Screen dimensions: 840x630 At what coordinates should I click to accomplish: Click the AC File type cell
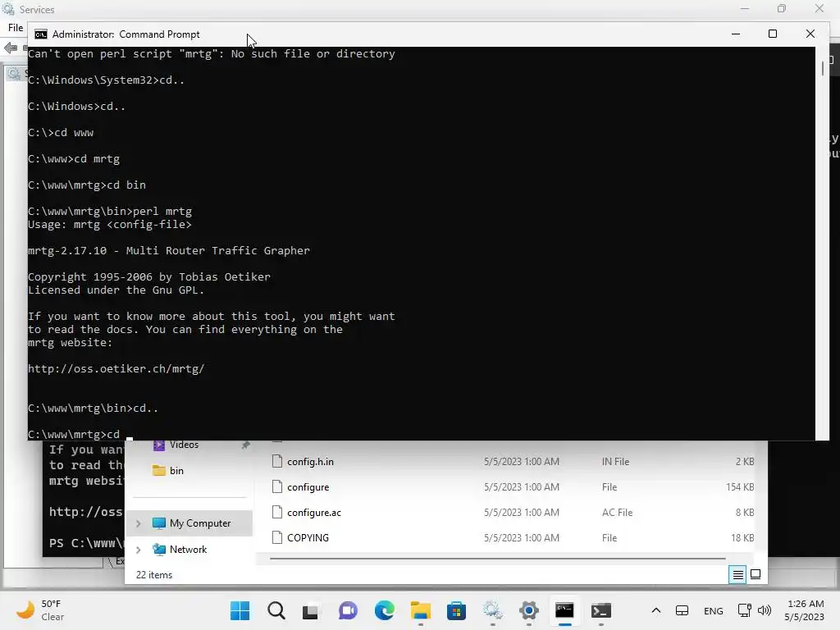point(617,512)
